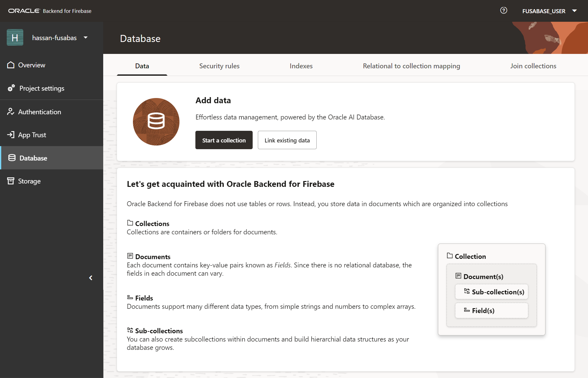
Task: Click the Collections folder icon
Action: pos(130,223)
